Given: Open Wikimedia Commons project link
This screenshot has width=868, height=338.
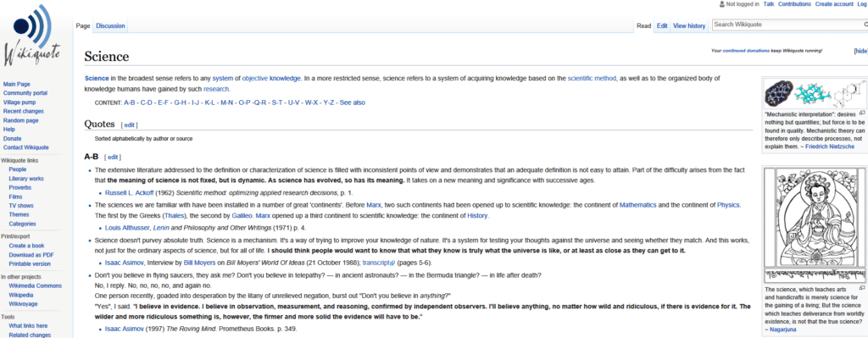Looking at the screenshot, I should click(x=36, y=286).
